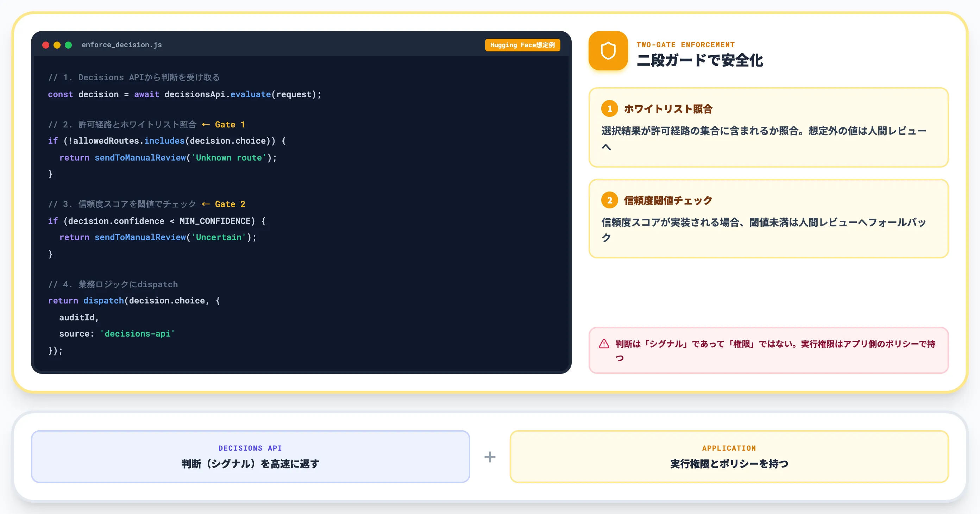
Task: Click the comment '4. 業務ロジックにdispatch'
Action: coord(113,284)
